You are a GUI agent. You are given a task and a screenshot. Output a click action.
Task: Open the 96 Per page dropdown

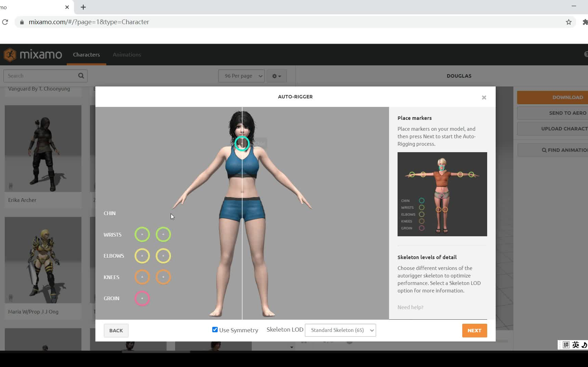(x=241, y=76)
